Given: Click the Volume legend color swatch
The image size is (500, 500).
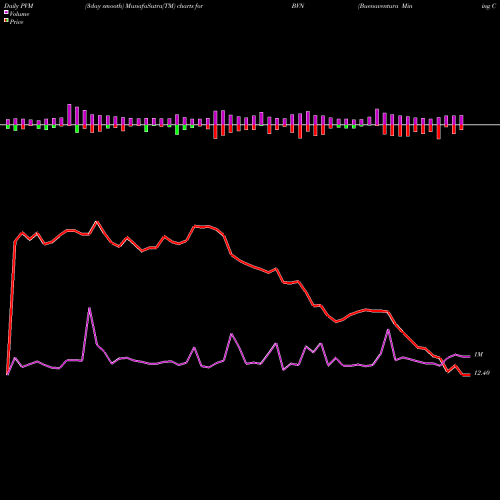Looking at the screenshot, I should pyautogui.click(x=6, y=13).
